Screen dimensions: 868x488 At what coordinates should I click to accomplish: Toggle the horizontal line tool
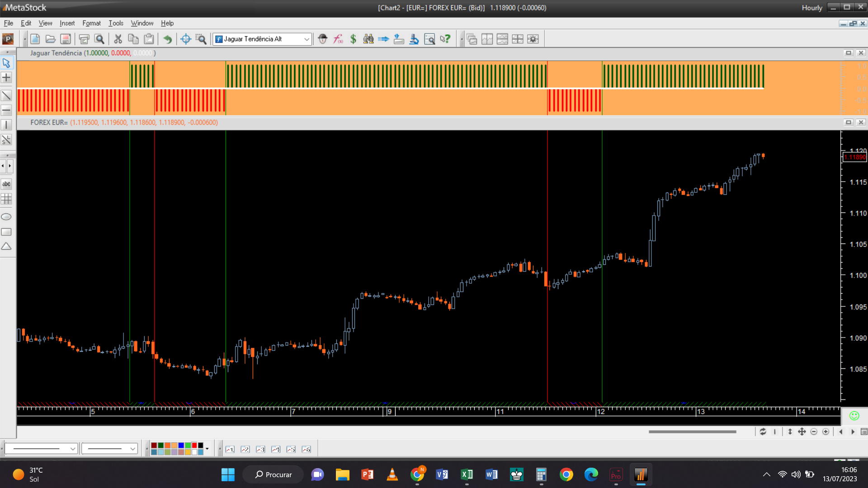6,110
